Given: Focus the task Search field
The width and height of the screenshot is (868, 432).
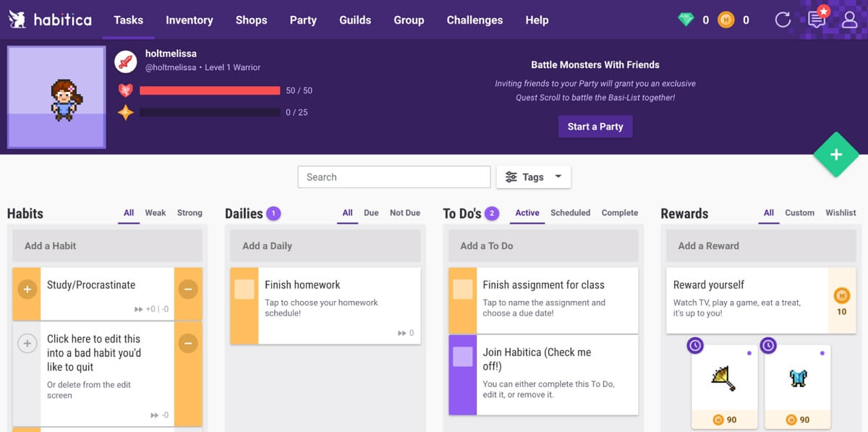Looking at the screenshot, I should [x=394, y=177].
